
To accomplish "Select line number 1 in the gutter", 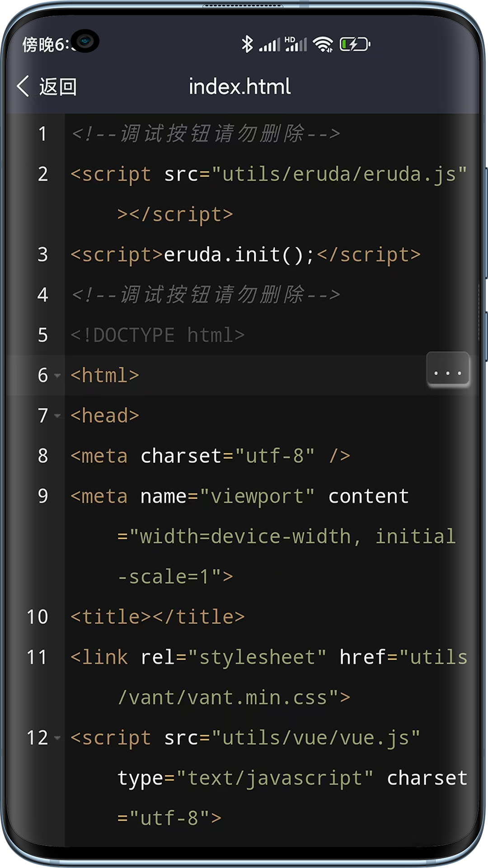I will 42,134.
